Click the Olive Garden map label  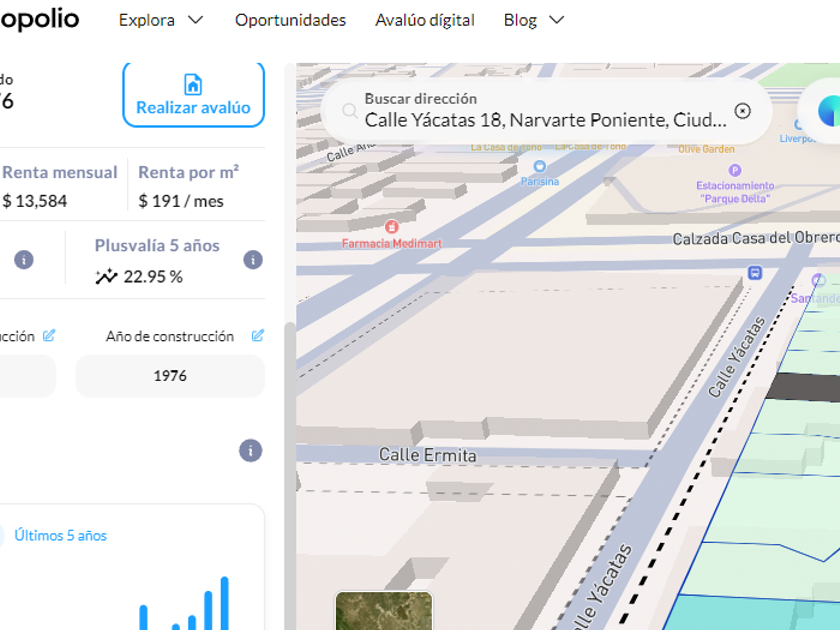pos(706,149)
